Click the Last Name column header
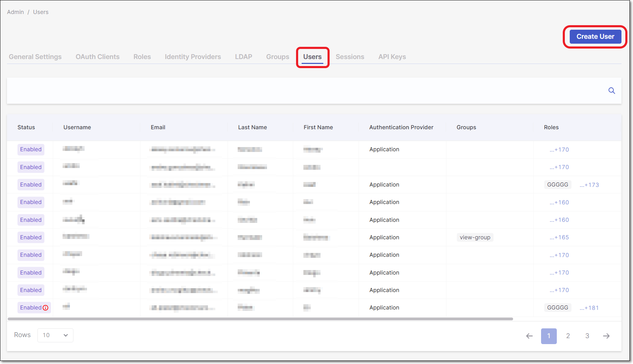 tap(252, 128)
